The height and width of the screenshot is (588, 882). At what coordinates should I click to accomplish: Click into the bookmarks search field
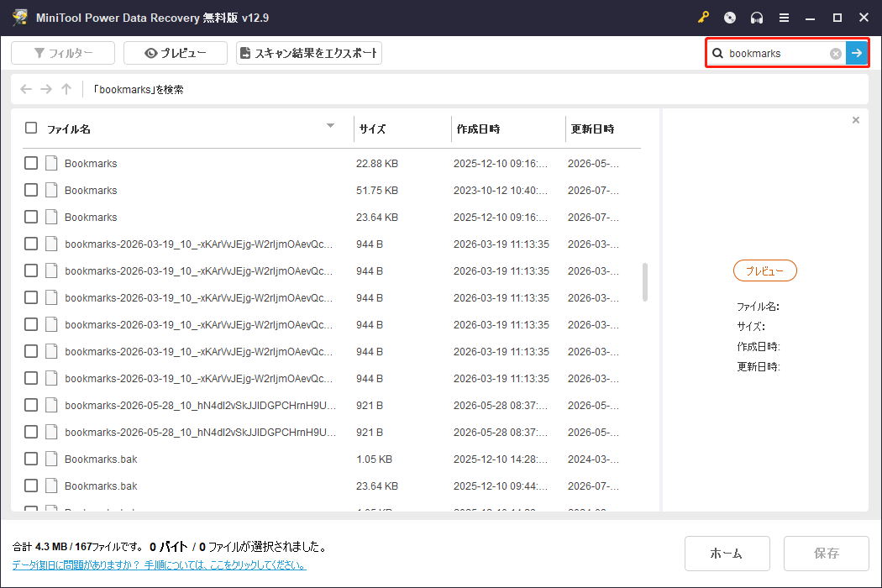776,54
